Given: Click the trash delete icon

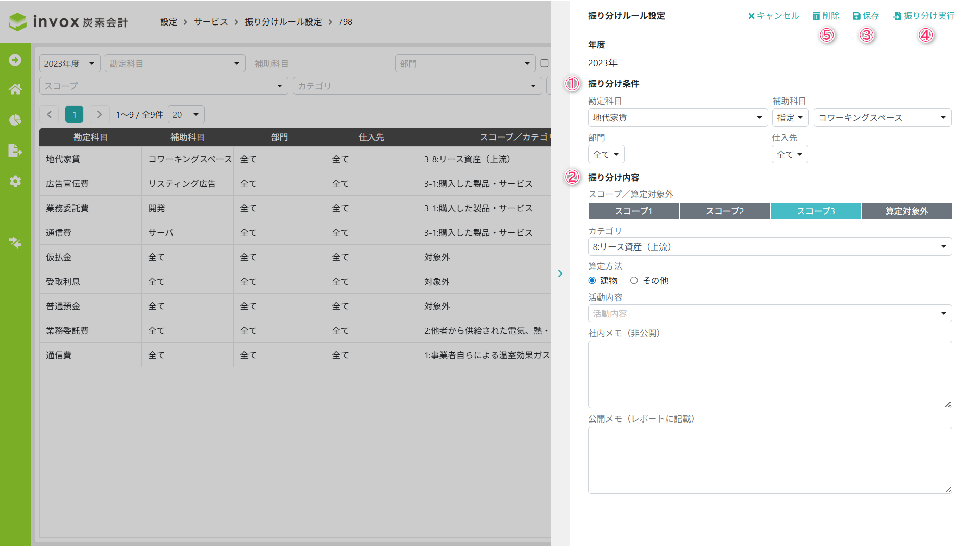Looking at the screenshot, I should [816, 16].
